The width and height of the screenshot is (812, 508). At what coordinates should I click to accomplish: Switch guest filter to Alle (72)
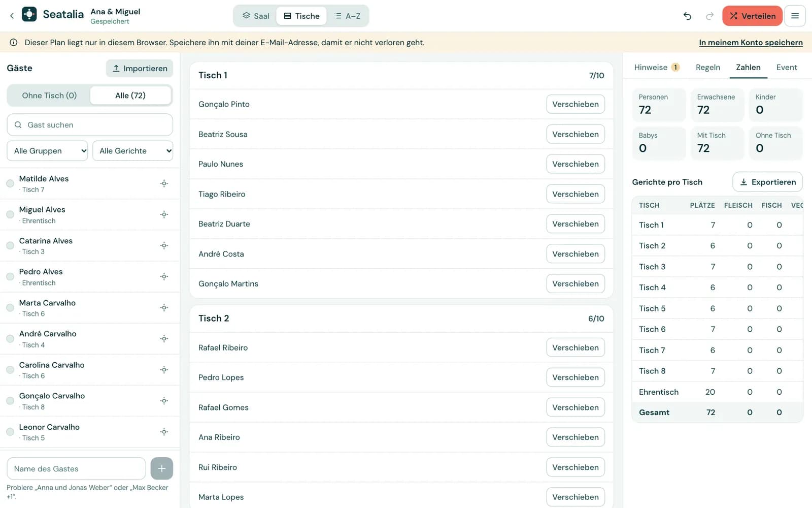130,96
